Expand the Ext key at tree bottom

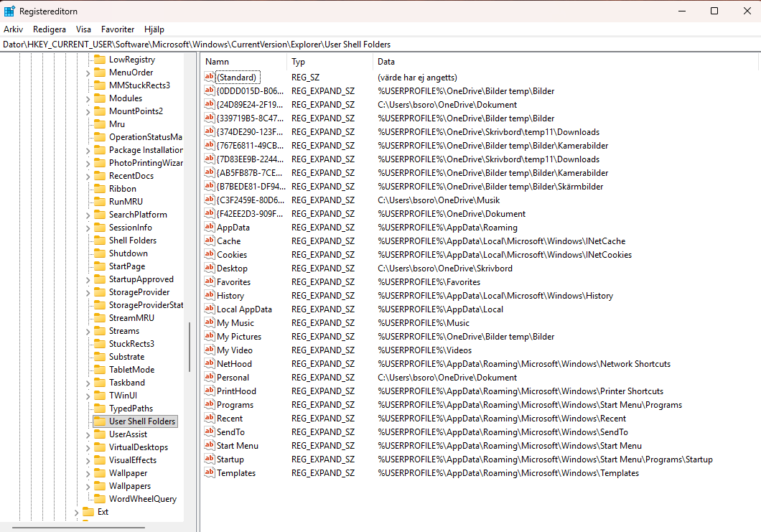(76, 512)
